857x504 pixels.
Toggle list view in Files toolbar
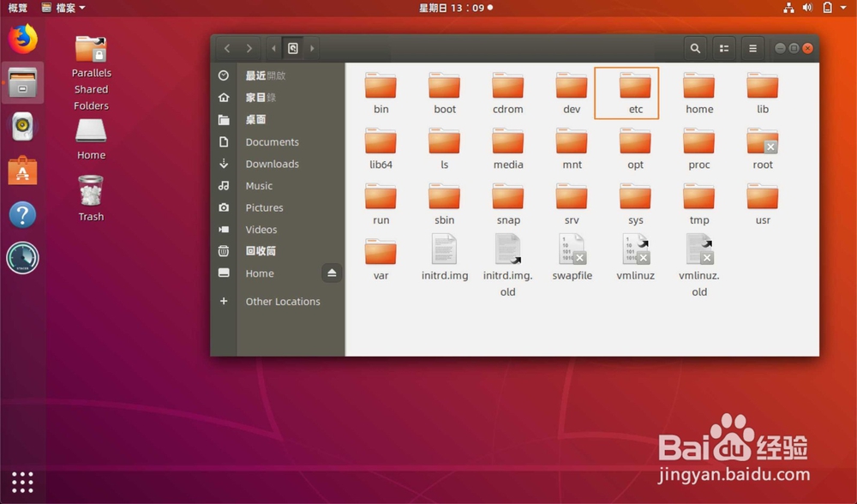tap(724, 48)
